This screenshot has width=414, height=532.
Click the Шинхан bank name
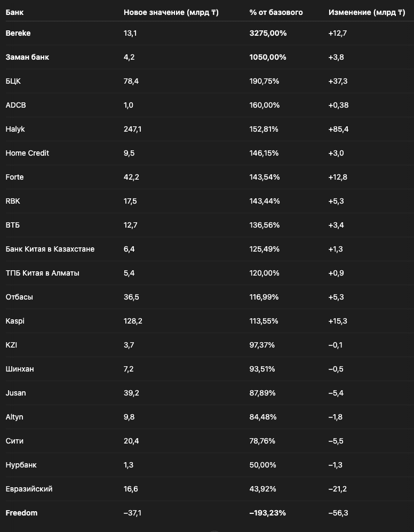(20, 369)
